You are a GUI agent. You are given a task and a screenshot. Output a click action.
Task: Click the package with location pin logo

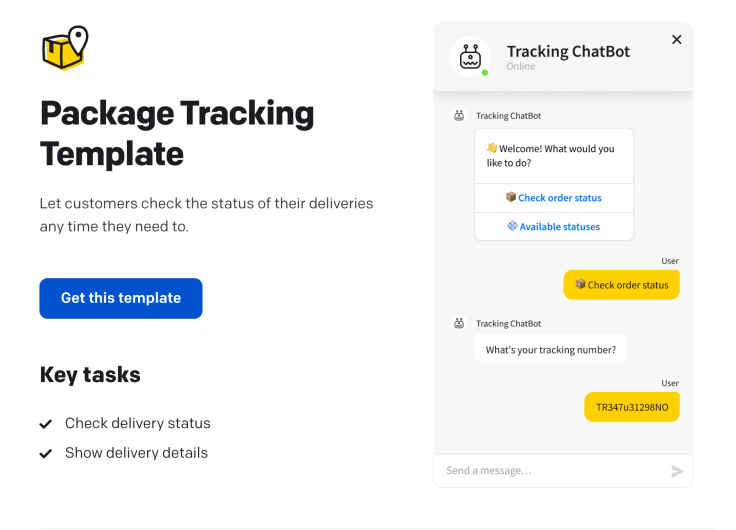(65, 48)
